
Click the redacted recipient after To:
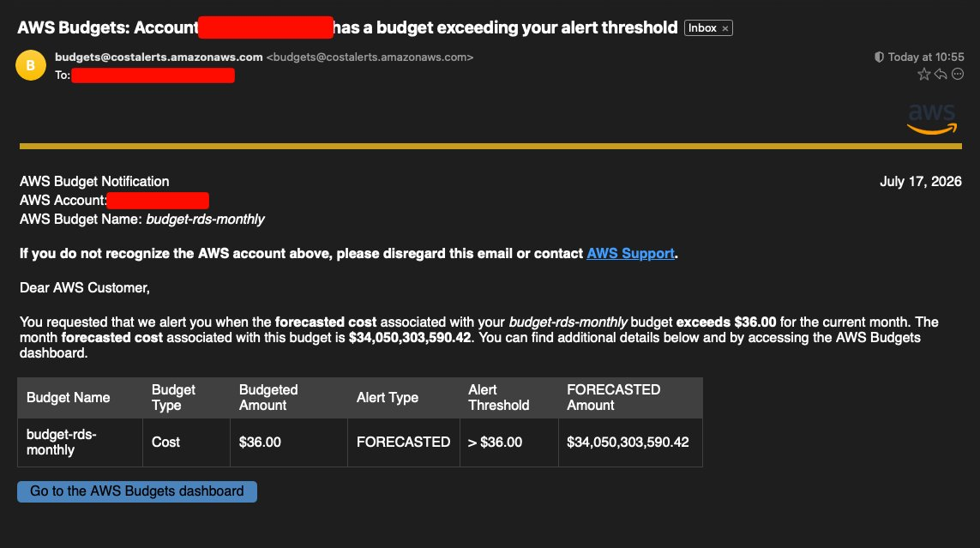(x=153, y=75)
